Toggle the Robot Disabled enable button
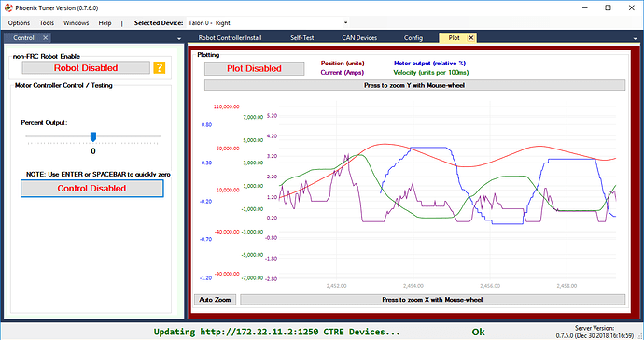Screen dimensions: 644x340 click(x=86, y=68)
